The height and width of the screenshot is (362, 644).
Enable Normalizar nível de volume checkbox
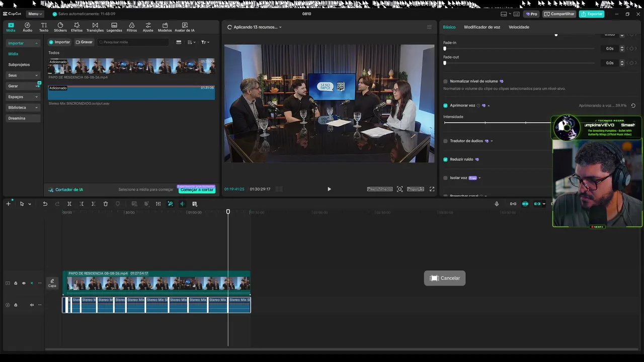pos(445,81)
